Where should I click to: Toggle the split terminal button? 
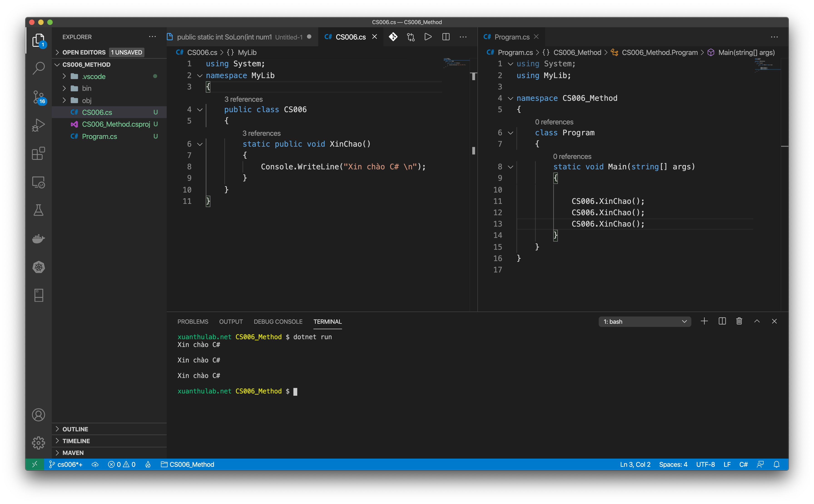pyautogui.click(x=722, y=321)
